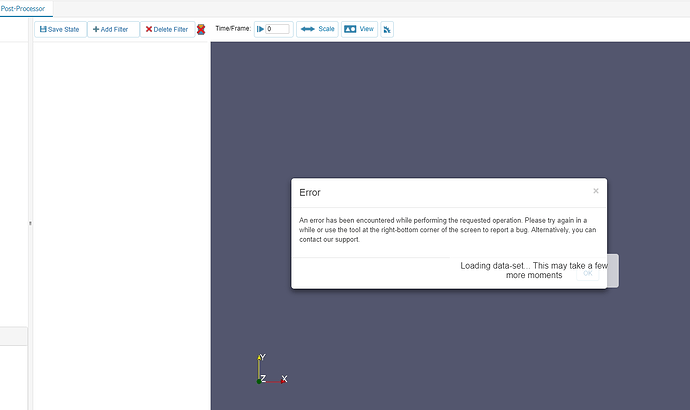Click the last icon in the toolbar, right of View
The height and width of the screenshot is (410, 690).
(387, 29)
